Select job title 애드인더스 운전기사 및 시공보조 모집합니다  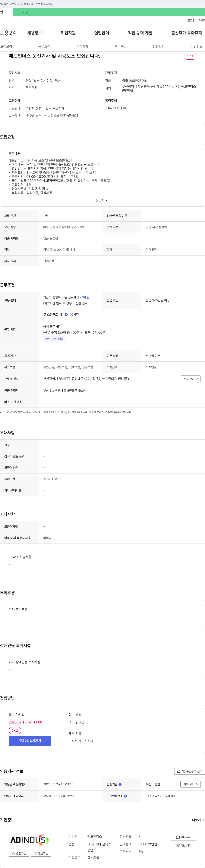(54, 56)
